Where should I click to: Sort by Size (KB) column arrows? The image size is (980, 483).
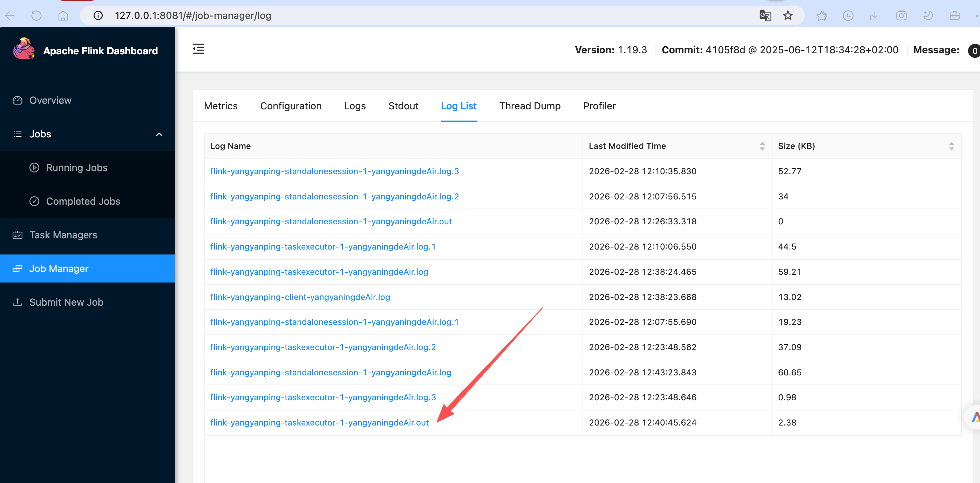point(951,146)
